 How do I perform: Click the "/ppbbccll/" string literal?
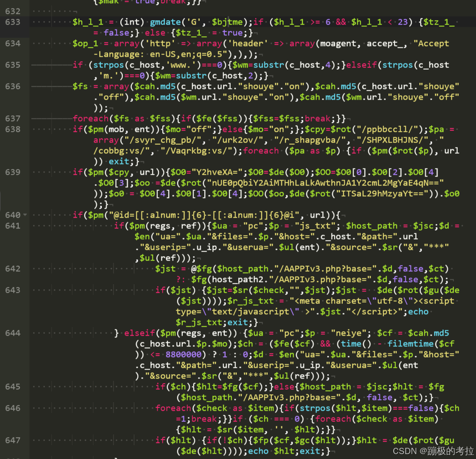pyautogui.click(x=389, y=129)
